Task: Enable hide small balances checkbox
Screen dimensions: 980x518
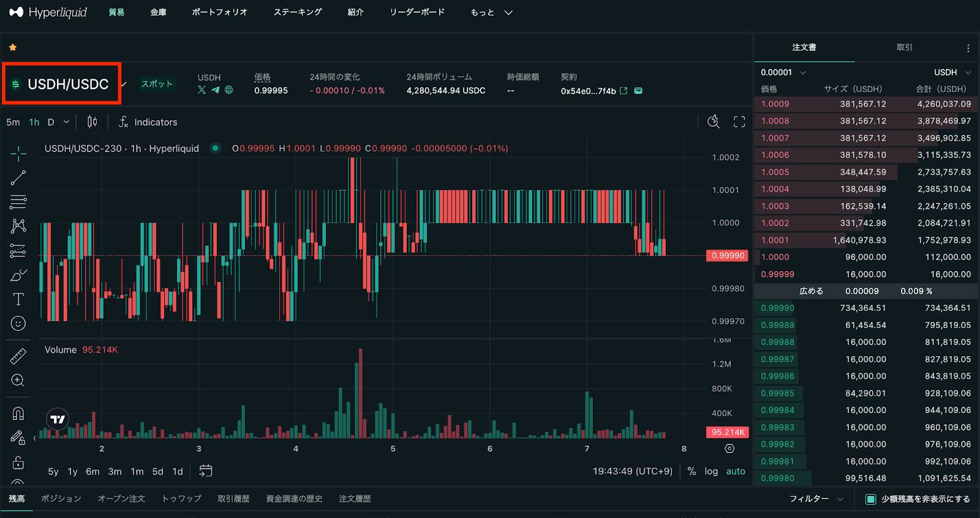Action: click(870, 499)
